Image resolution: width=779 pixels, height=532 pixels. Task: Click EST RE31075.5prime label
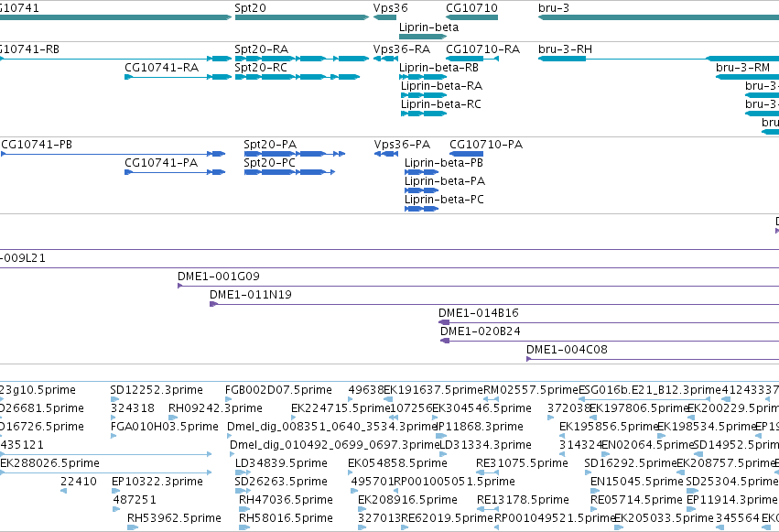[522, 463]
